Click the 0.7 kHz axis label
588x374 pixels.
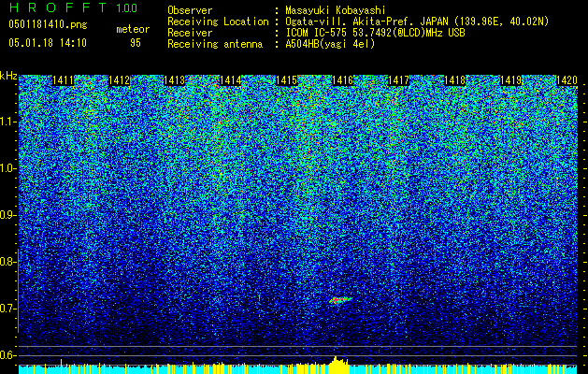point(7,309)
